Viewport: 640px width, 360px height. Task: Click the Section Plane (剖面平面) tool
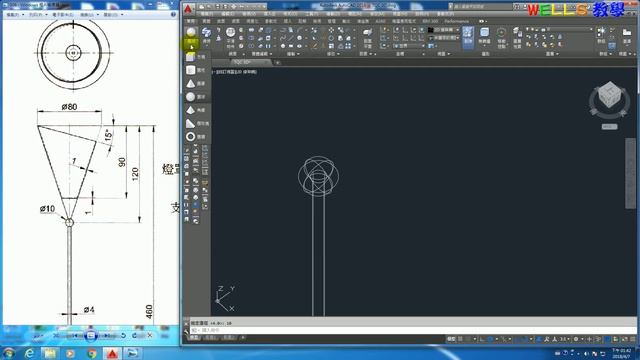[x=367, y=38]
